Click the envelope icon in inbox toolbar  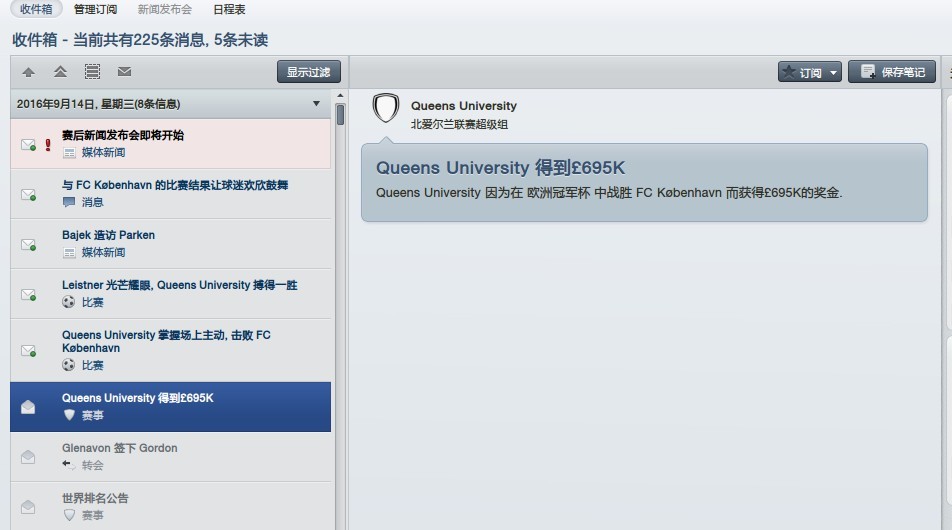(x=124, y=72)
